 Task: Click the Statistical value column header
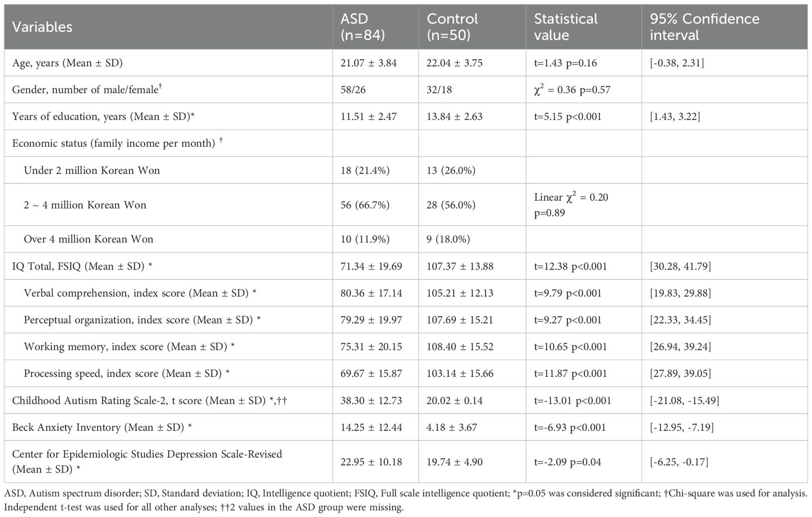[x=565, y=27]
